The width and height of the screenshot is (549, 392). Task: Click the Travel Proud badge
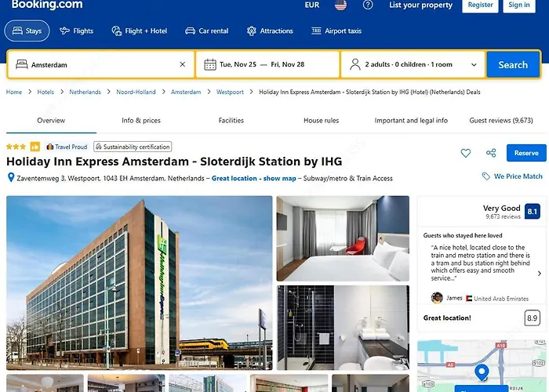(67, 147)
